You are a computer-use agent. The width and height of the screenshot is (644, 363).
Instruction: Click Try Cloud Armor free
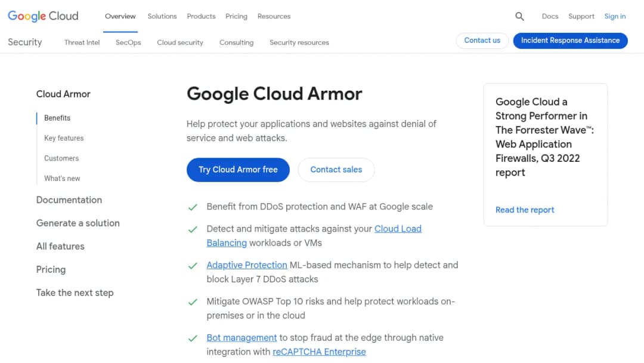[x=238, y=170]
